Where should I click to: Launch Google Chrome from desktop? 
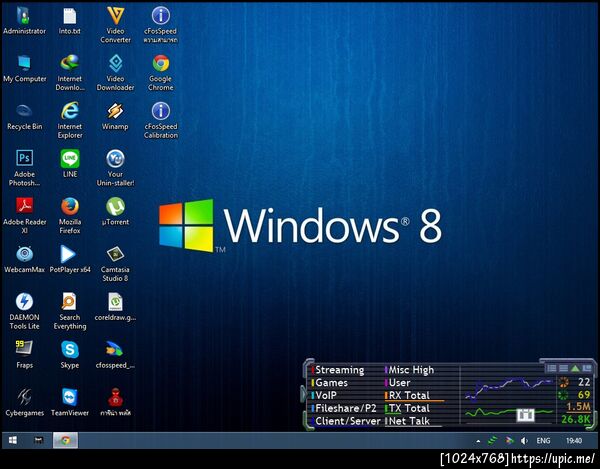161,73
